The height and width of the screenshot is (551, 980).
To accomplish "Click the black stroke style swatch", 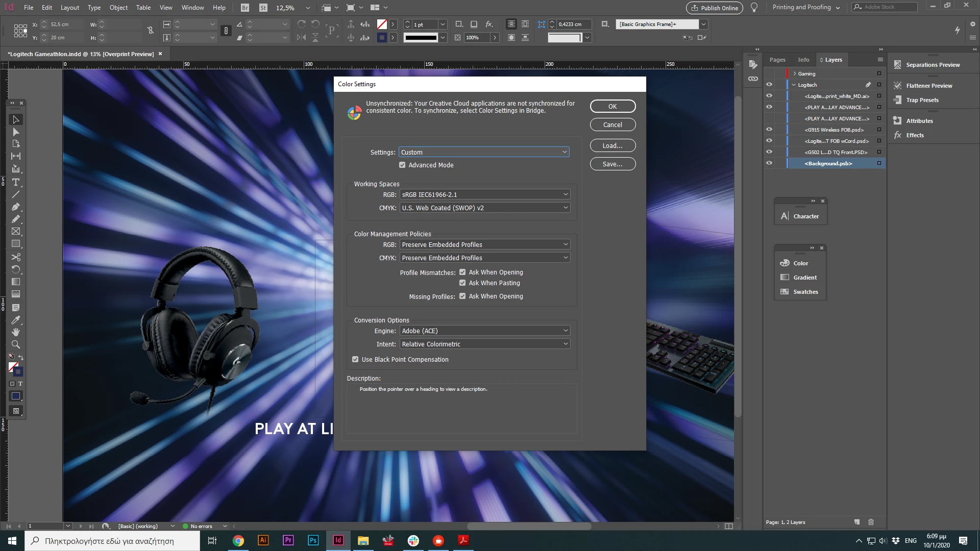I will coord(421,37).
